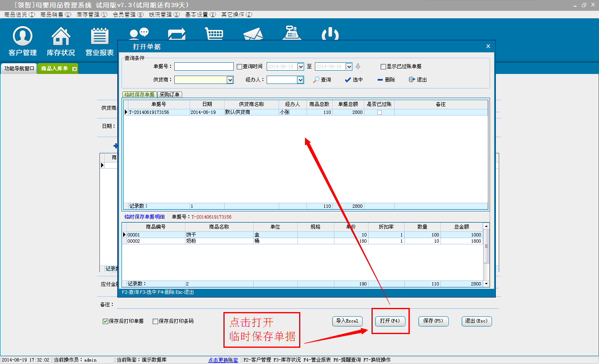
Task: Click the 单据号 input field
Action: coord(204,66)
